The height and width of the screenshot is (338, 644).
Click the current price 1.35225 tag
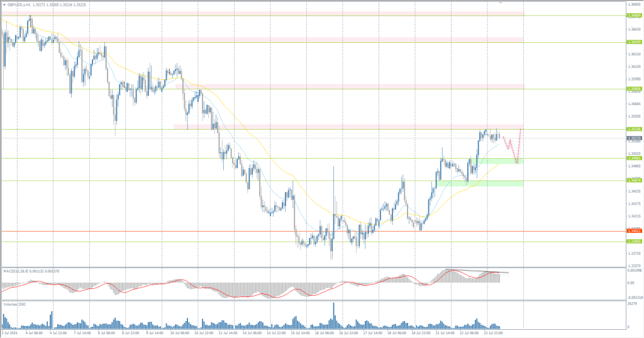[x=634, y=138]
